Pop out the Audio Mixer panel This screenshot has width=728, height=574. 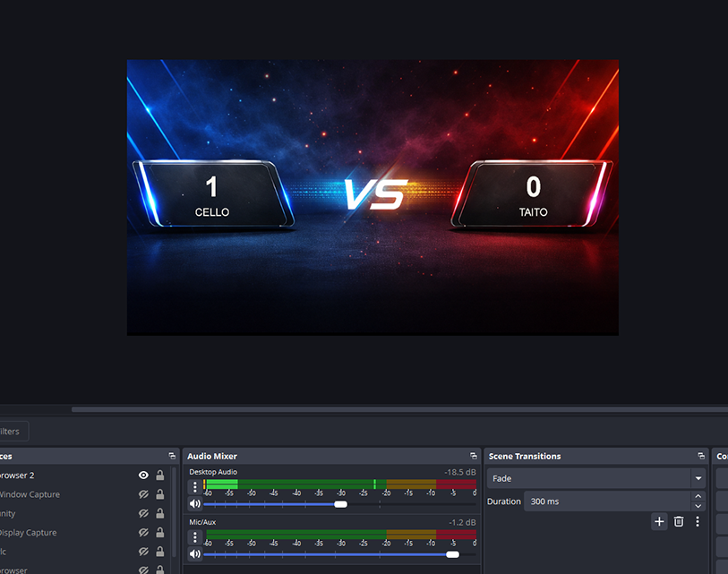473,456
